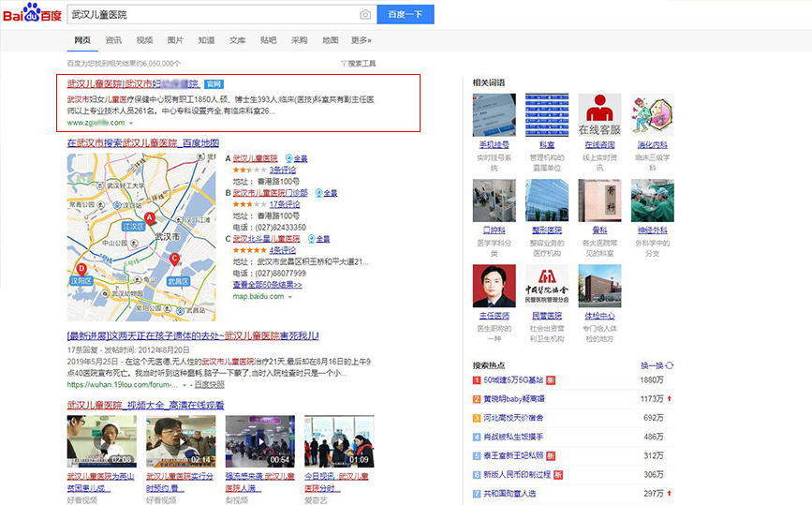
Task: Switch to 网页 tab
Action: 82,40
